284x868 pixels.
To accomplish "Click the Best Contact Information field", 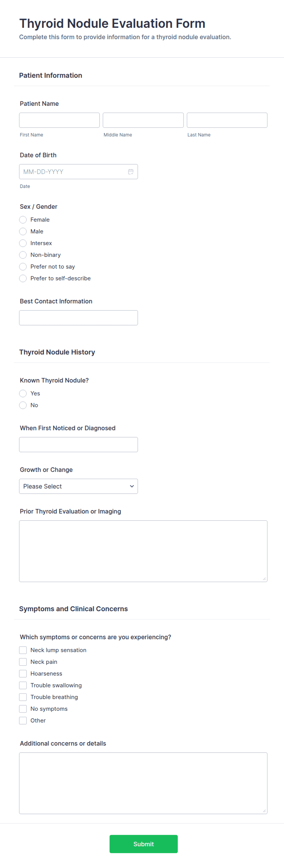I will 78,318.
